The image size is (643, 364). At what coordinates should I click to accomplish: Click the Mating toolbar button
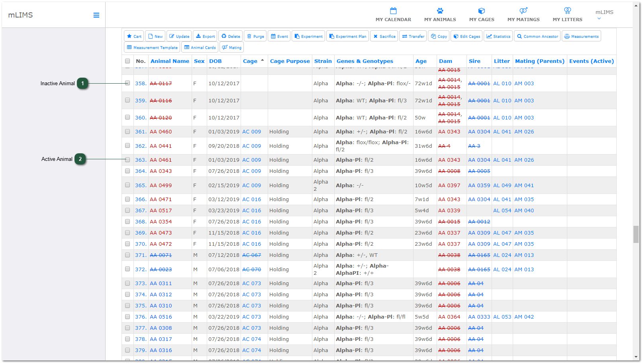(x=231, y=47)
